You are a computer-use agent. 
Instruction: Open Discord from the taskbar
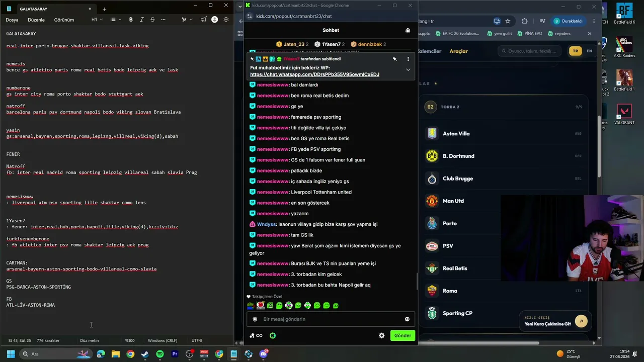(263, 354)
